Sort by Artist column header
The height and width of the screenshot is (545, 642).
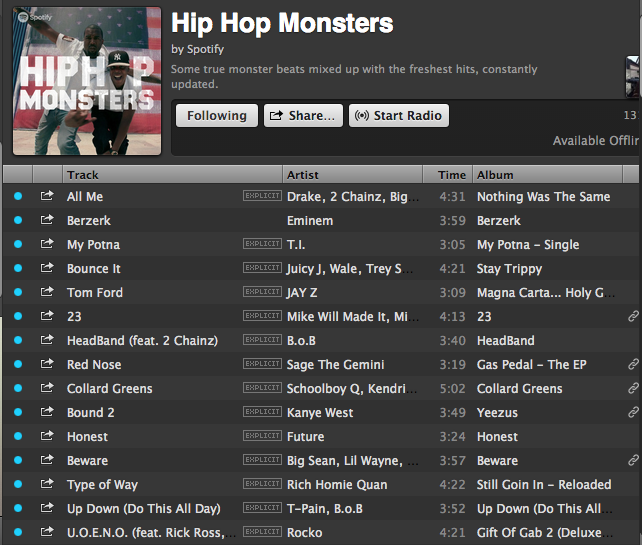[x=353, y=175]
